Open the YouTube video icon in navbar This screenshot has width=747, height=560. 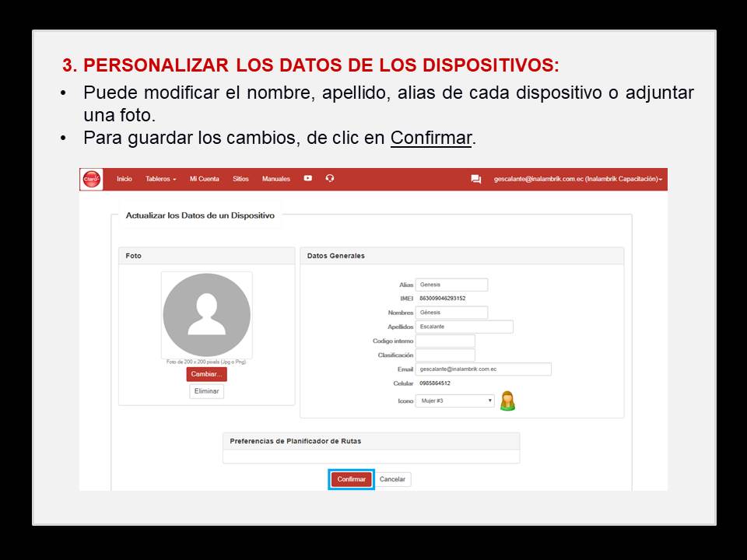(x=308, y=178)
